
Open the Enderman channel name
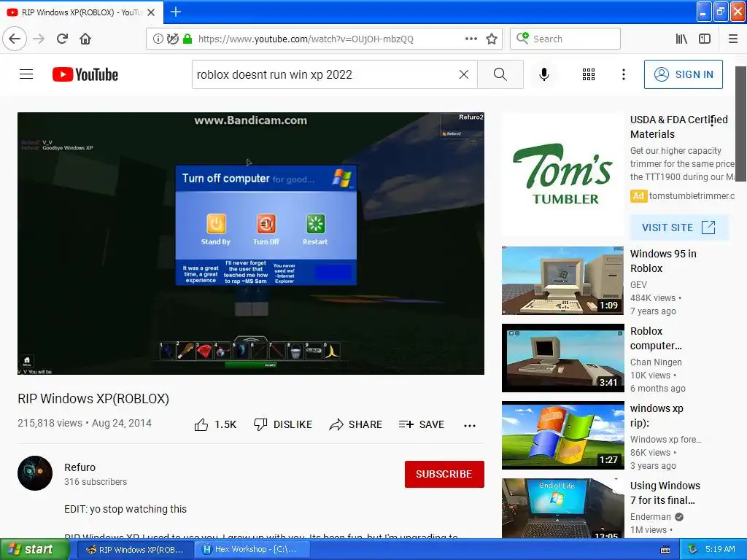650,517
